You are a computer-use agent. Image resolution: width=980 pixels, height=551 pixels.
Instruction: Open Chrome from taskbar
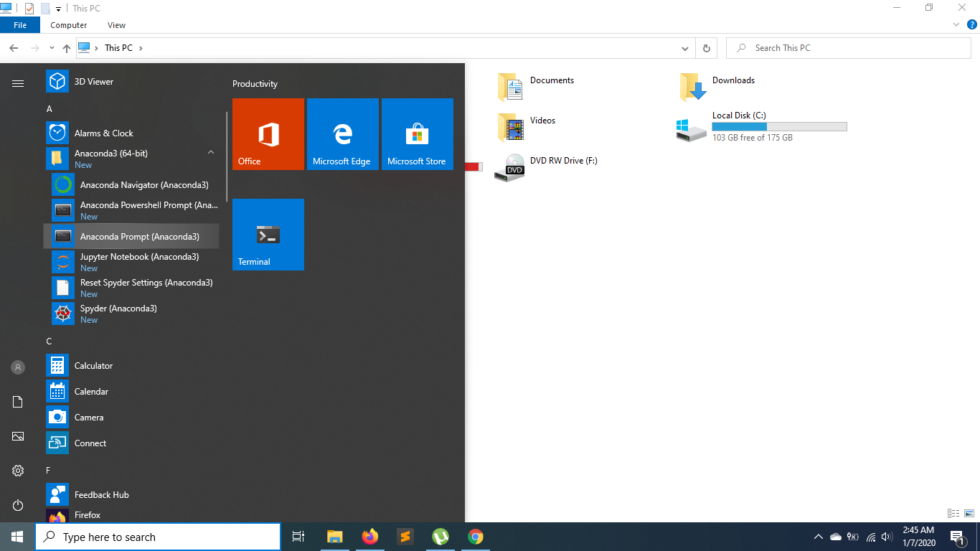pos(476,537)
